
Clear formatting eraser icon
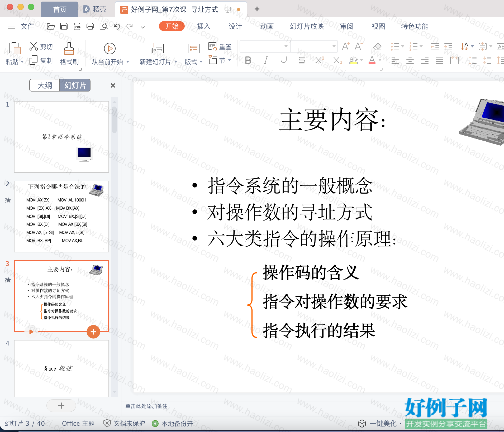(377, 47)
